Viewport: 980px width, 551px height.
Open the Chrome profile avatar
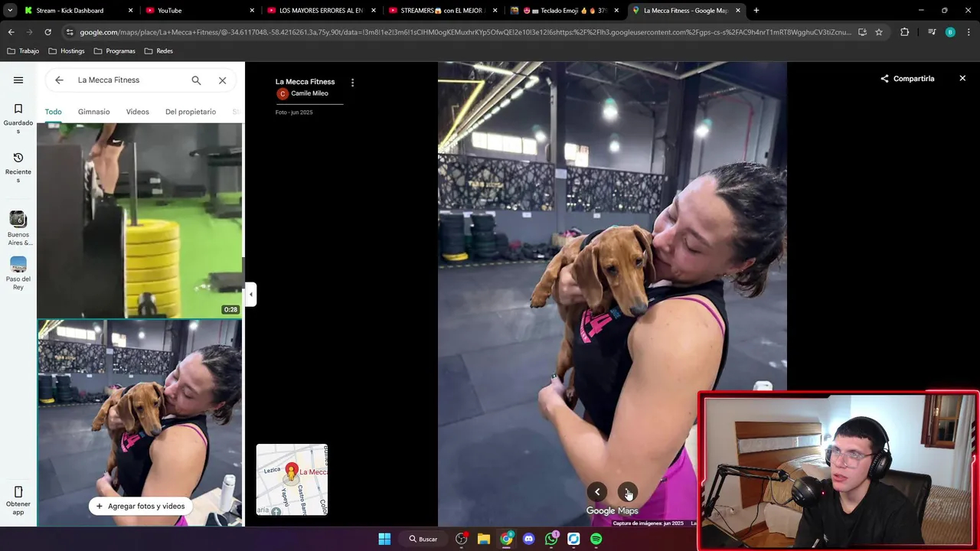point(950,32)
